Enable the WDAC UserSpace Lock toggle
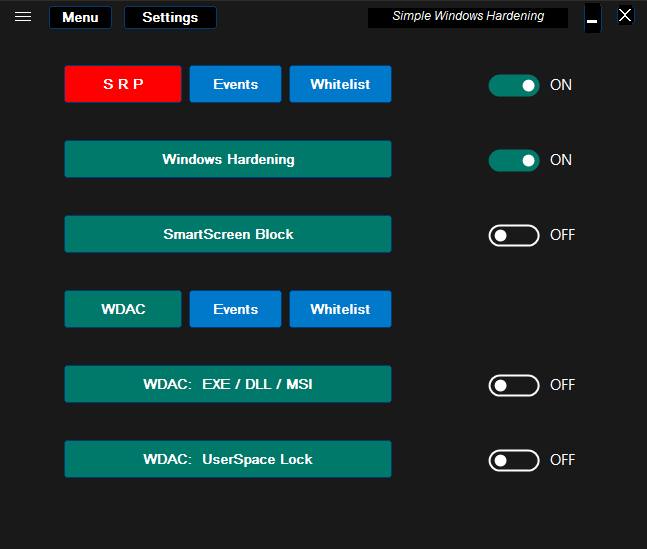 514,461
